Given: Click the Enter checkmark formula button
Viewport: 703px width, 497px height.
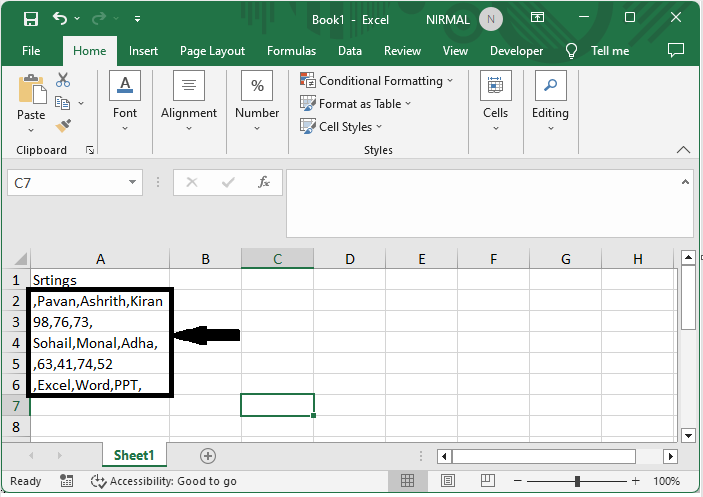Looking at the screenshot, I should [x=228, y=182].
